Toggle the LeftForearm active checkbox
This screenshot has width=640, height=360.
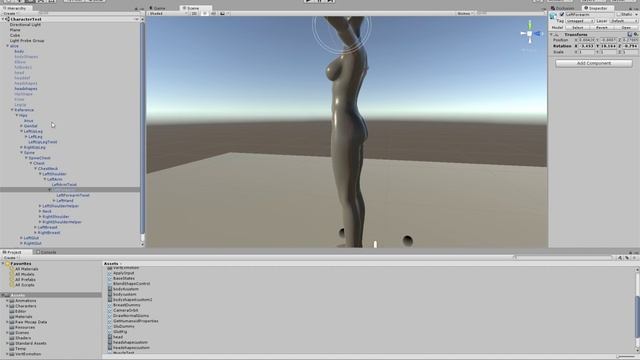562,14
